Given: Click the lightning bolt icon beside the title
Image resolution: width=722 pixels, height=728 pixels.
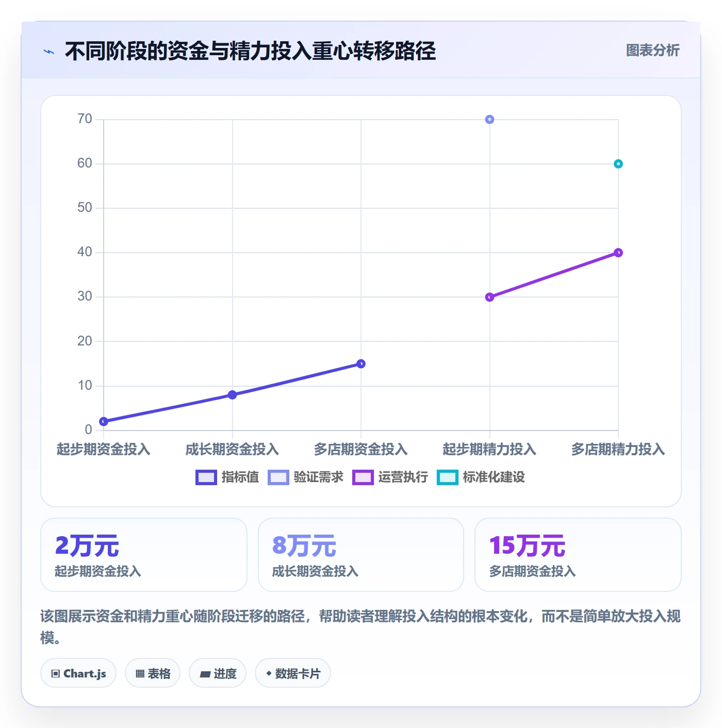Looking at the screenshot, I should 49,52.
